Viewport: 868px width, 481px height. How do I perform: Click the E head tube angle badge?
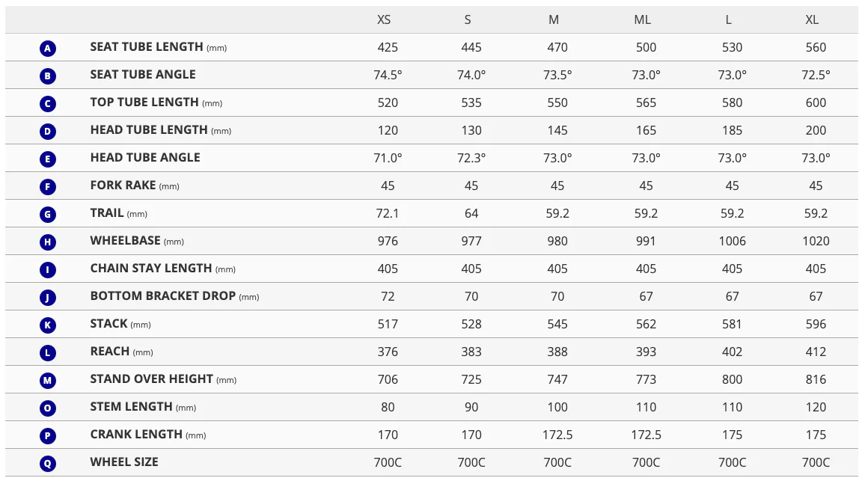(x=48, y=159)
